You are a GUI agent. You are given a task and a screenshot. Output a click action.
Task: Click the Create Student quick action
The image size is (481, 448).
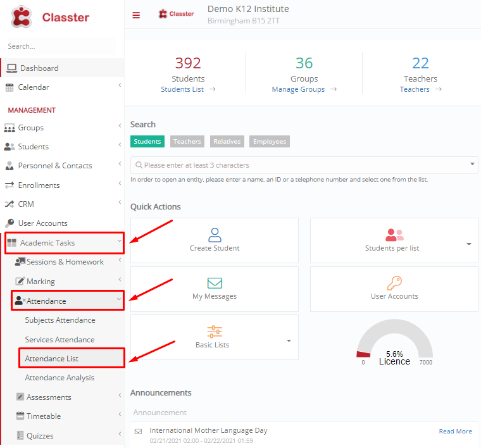pos(215,240)
